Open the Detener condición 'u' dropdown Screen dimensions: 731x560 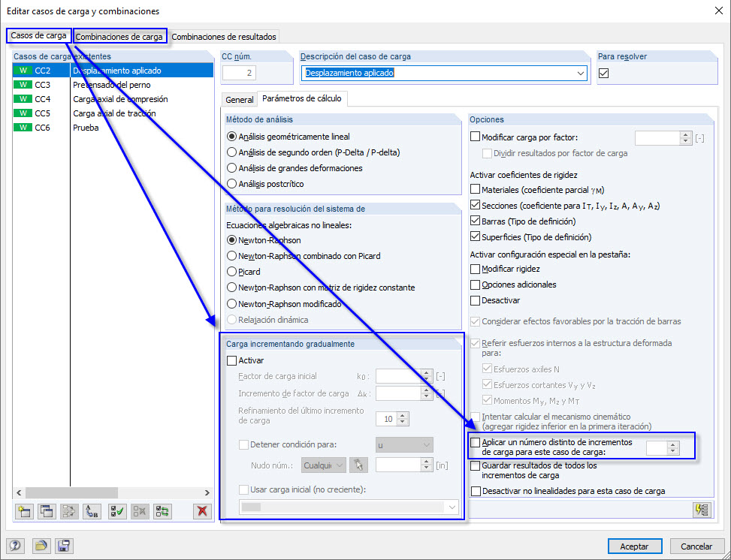click(x=404, y=445)
